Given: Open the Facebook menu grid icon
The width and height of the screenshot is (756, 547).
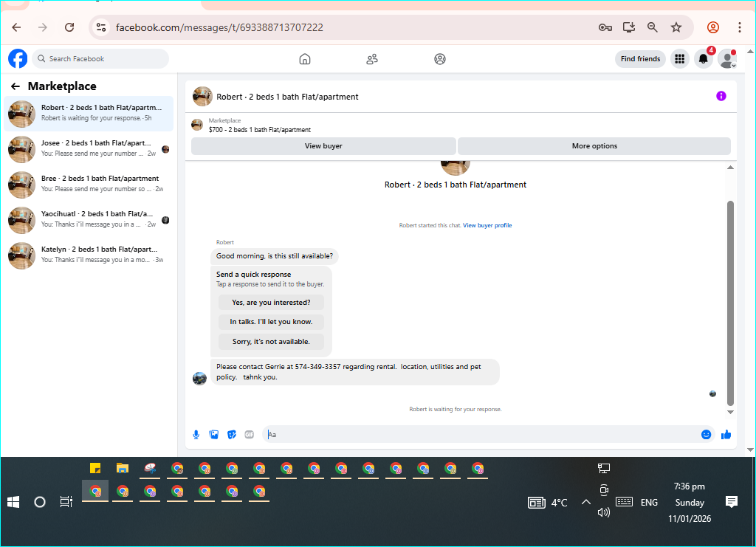Looking at the screenshot, I should point(680,59).
